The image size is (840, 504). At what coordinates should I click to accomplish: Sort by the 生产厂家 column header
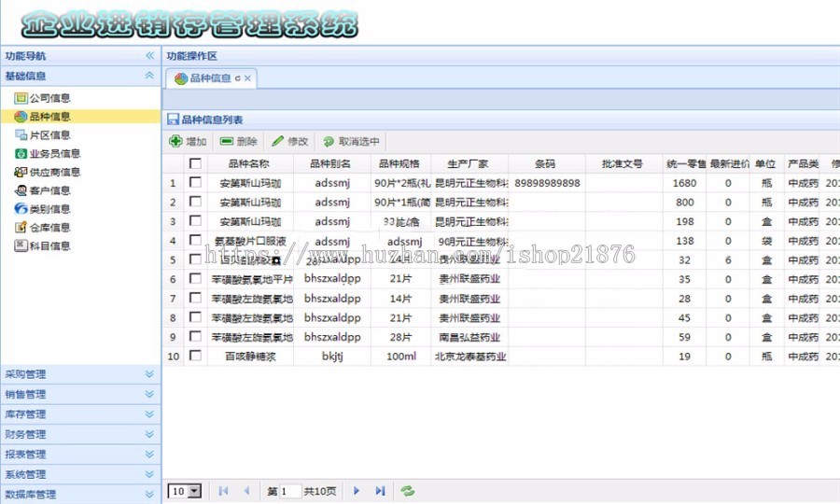469,164
